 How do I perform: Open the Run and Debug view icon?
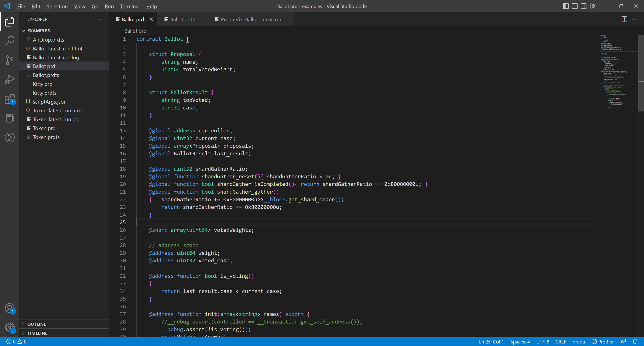click(x=10, y=79)
